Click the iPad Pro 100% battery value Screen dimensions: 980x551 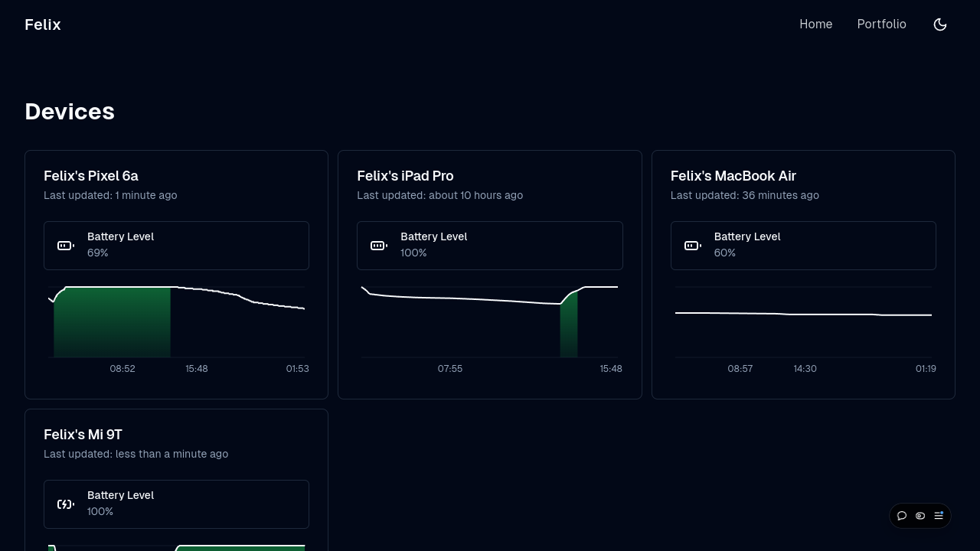point(413,253)
